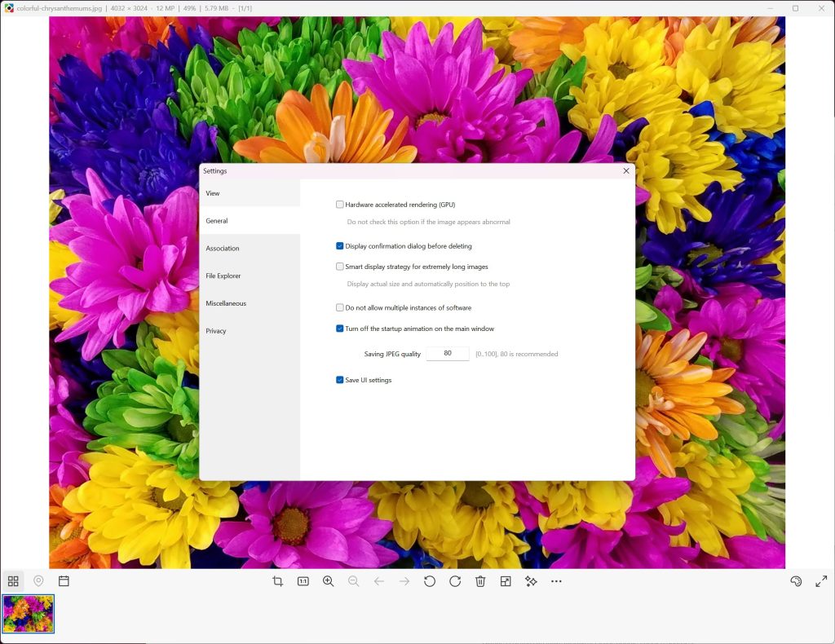The height and width of the screenshot is (644, 835).
Task: Uncheck Turn off the startup animation
Action: (340, 329)
